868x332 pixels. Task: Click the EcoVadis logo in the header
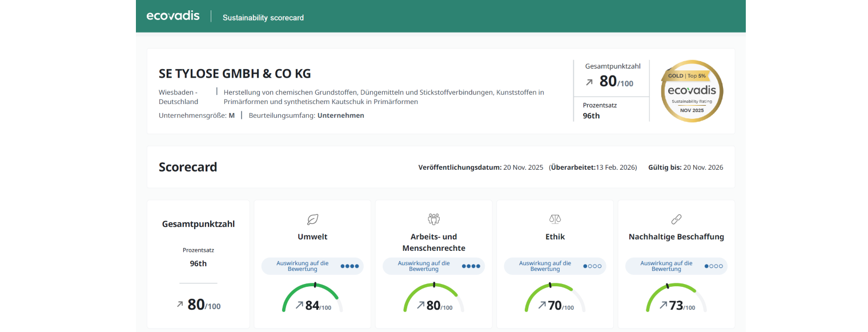coord(172,15)
